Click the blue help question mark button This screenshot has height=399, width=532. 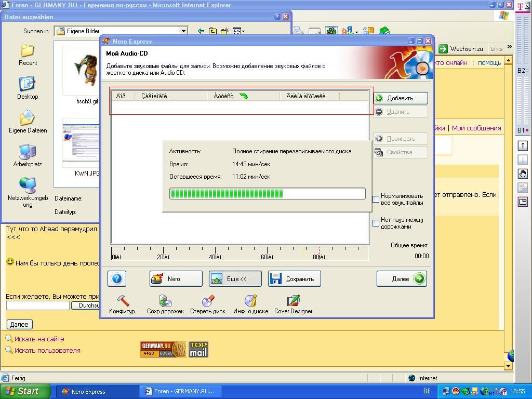click(x=117, y=279)
